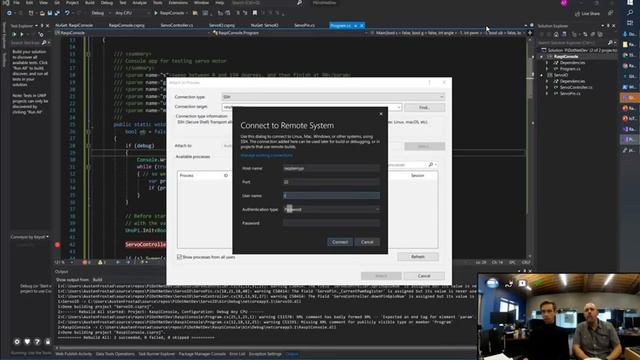Close the Program.cs tab
Image resolution: width=640 pixels, height=360 pixels.
tap(362, 26)
